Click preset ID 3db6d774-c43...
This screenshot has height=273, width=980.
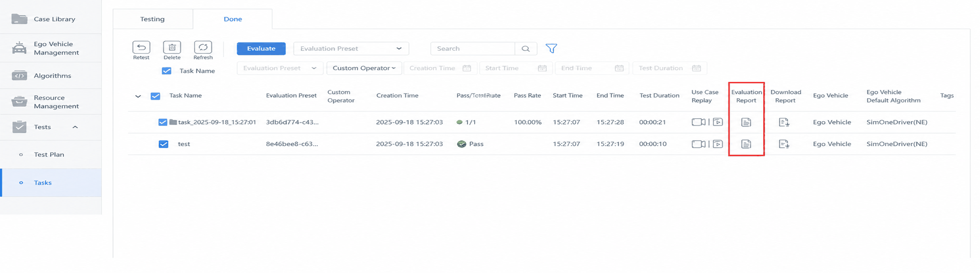(x=292, y=122)
